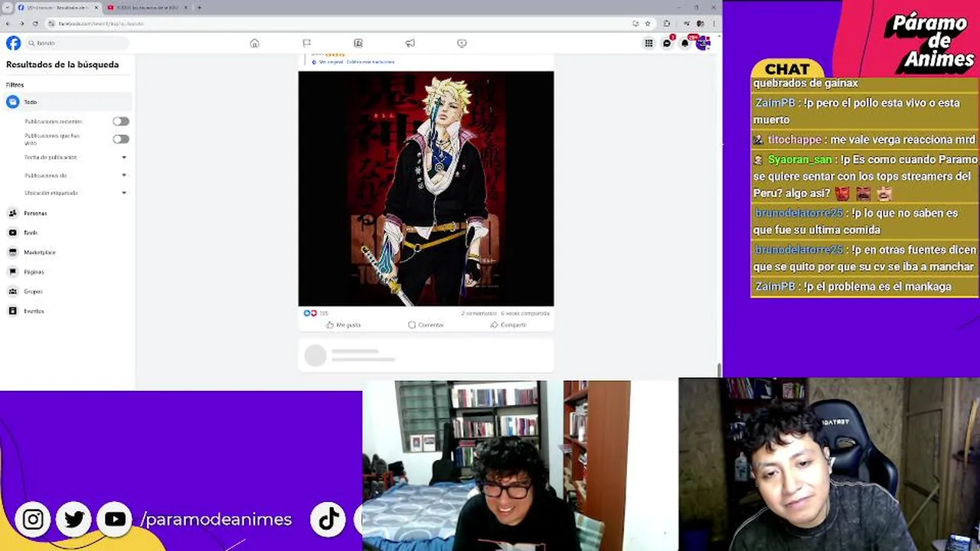Viewport: 980px width, 551px height.
Task: Open the Gaming or Video icon in the top bar
Action: pyautogui.click(x=462, y=43)
